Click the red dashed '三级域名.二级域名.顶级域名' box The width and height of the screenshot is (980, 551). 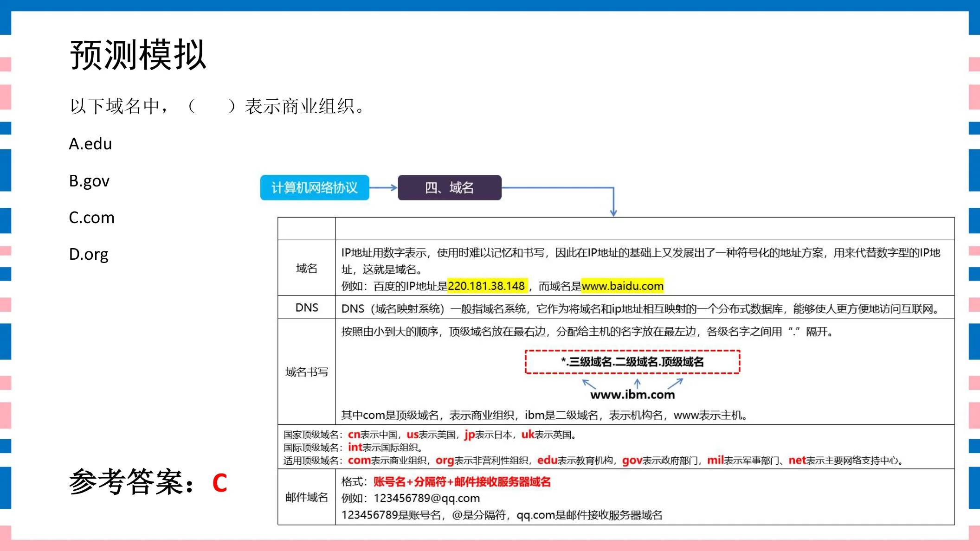tap(632, 362)
